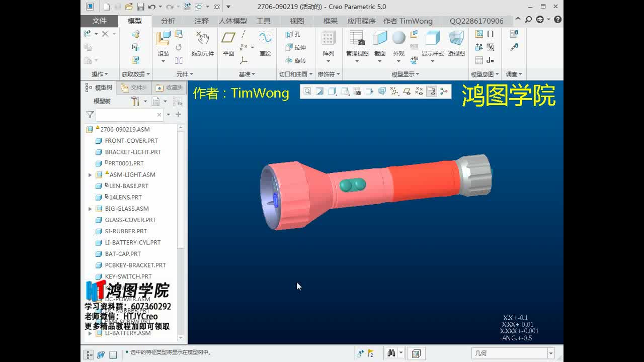644x362 pixels.
Task: Click the filter funnel icon in model tree
Action: 90,115
